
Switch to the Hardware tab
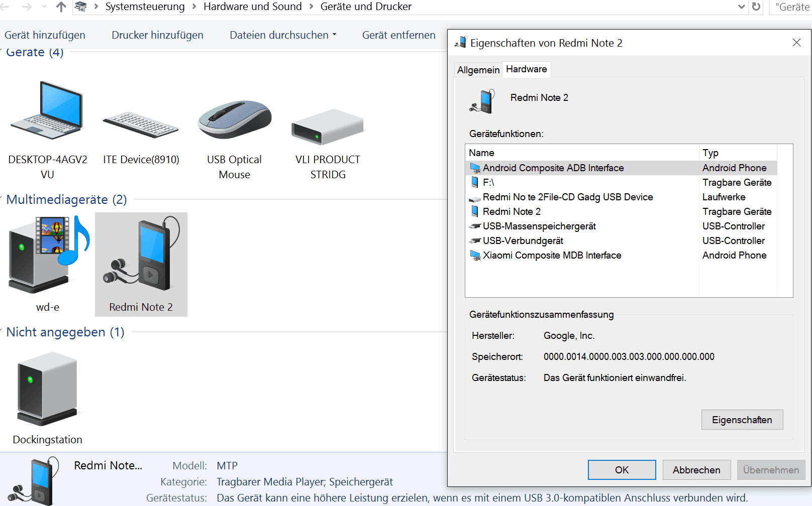(x=527, y=69)
